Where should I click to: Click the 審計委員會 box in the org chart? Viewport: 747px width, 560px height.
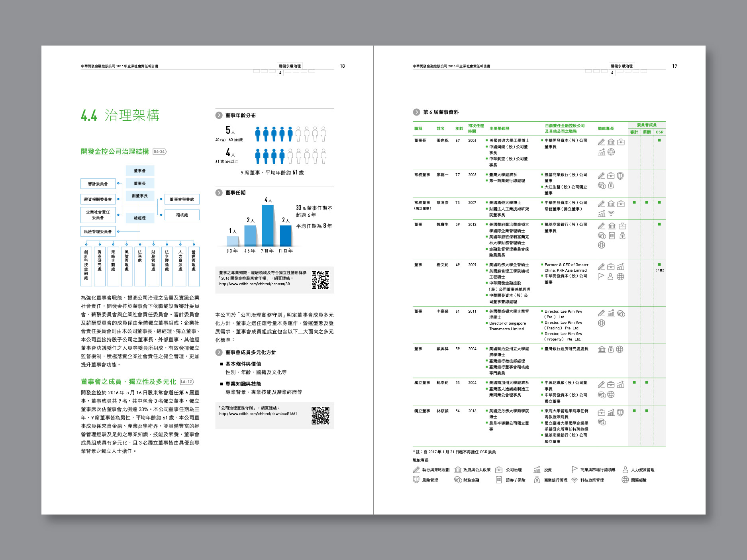click(98, 184)
